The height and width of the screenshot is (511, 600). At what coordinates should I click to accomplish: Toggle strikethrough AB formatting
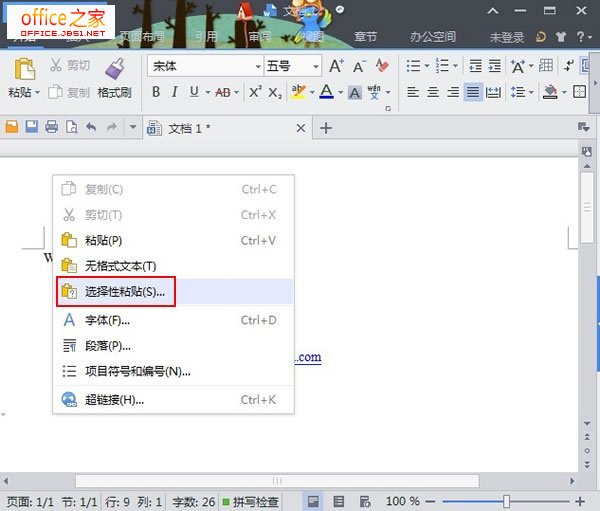[223, 92]
